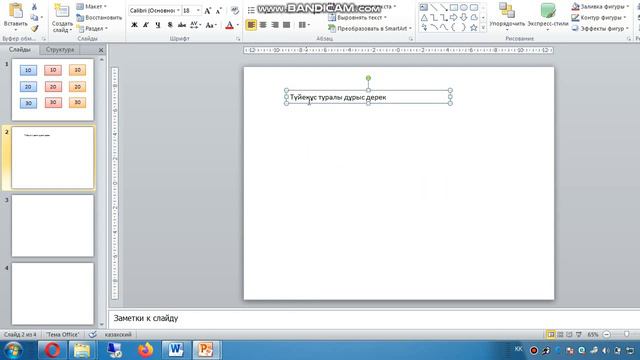
Task: Close the slides pane with X
Action: (101, 50)
